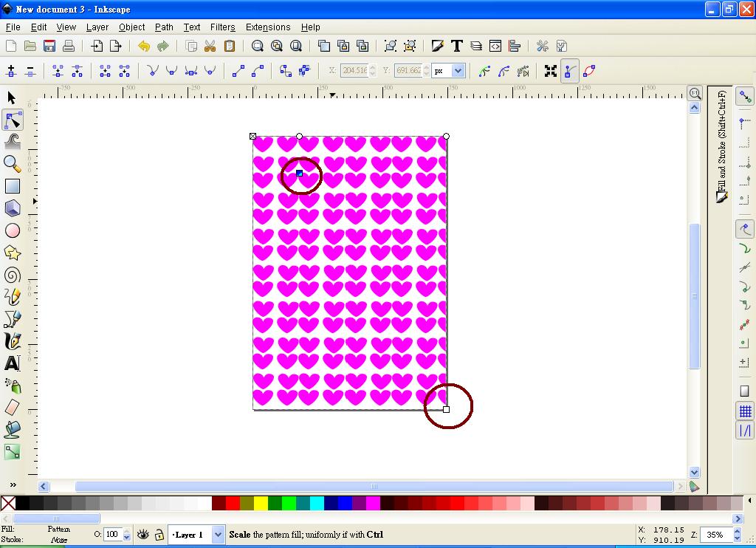
Task: Select the Rectangle tool
Action: click(x=12, y=186)
